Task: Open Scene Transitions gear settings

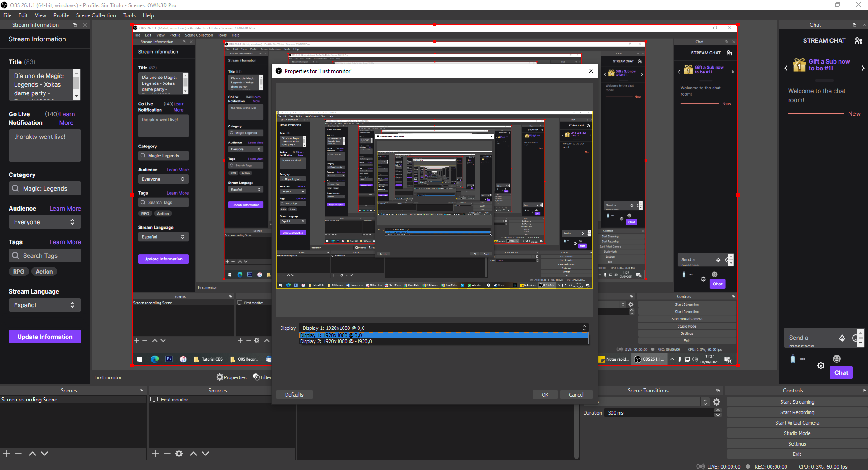Action: [717, 402]
